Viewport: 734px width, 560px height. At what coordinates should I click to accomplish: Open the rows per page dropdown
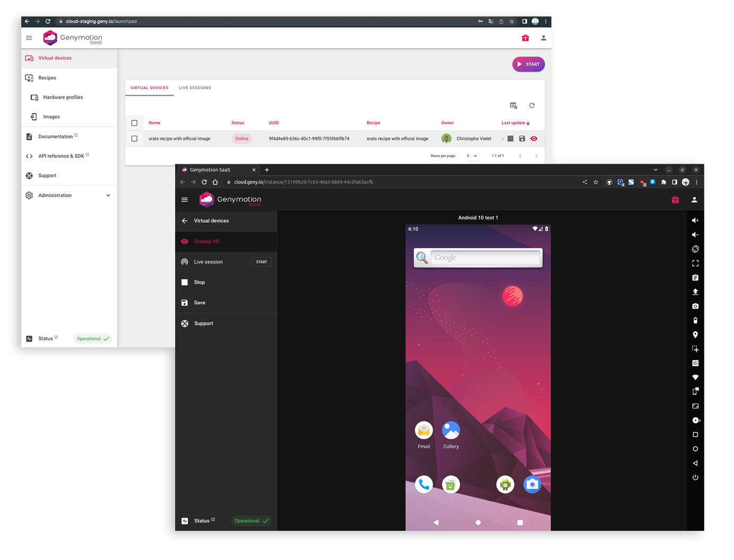tap(472, 156)
